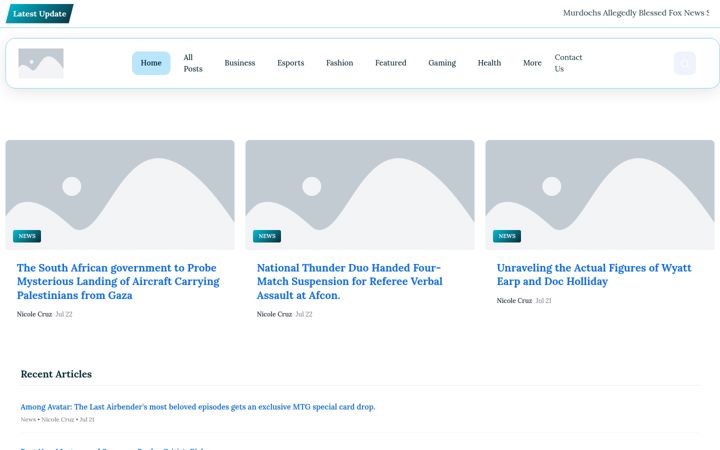Viewport: 720px width, 450px height.
Task: Click the site logo image
Action: pyautogui.click(x=41, y=63)
